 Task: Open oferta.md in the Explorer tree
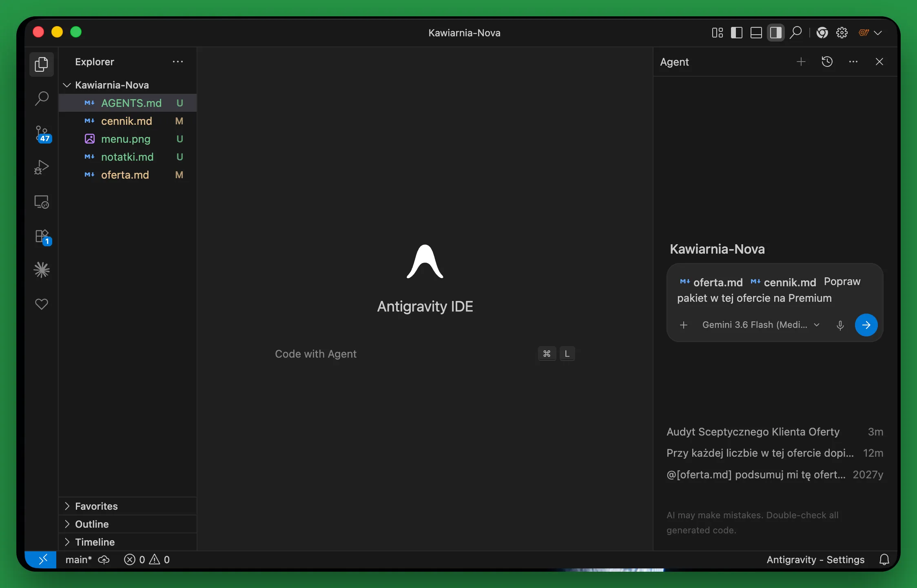click(128, 175)
